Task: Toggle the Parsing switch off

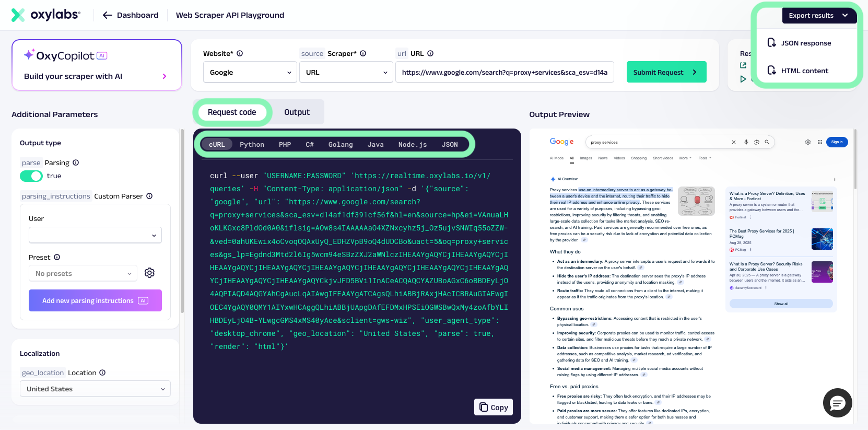Action: 31,176
